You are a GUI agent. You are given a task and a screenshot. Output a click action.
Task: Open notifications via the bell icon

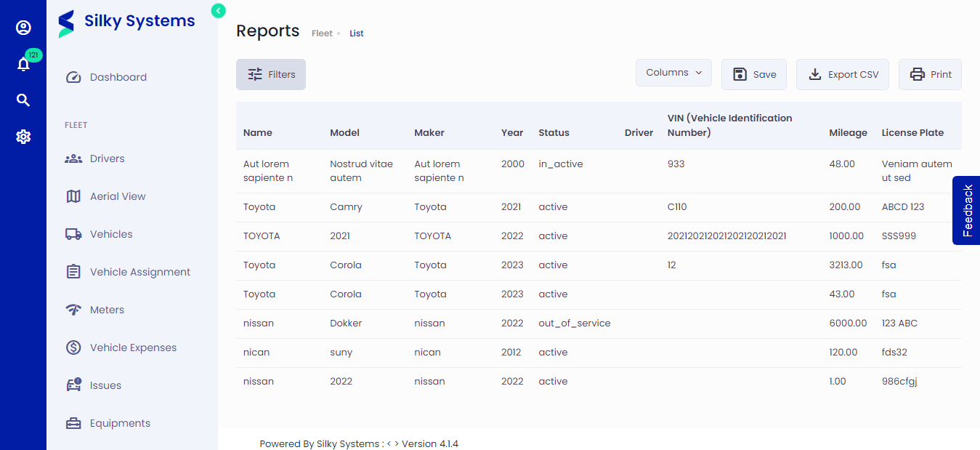tap(23, 64)
